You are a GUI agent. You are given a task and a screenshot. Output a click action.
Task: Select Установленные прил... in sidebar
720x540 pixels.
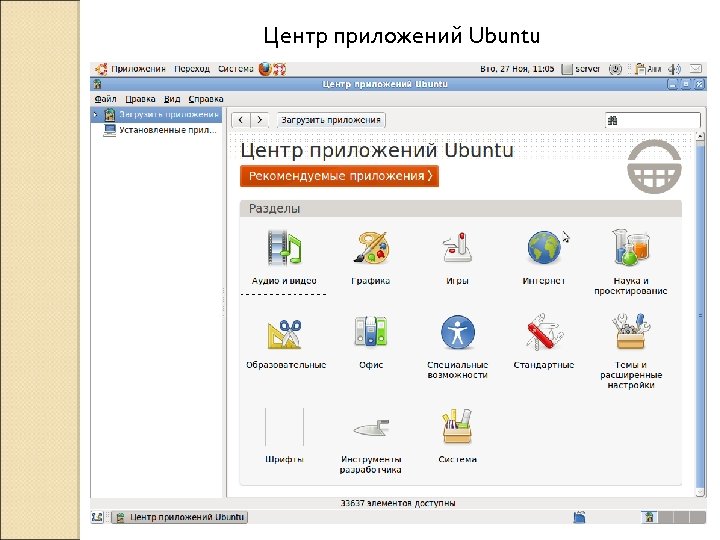[168, 130]
